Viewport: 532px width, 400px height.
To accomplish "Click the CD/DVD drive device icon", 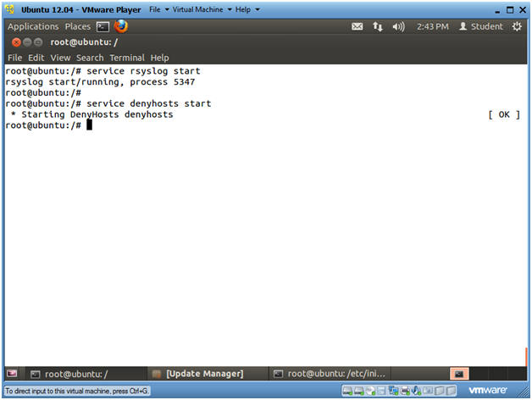I will click(x=370, y=392).
